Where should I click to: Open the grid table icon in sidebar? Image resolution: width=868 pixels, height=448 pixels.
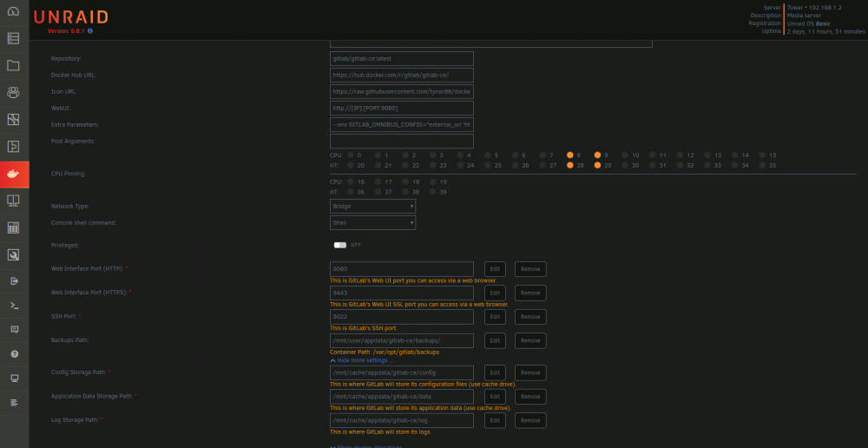[14, 227]
